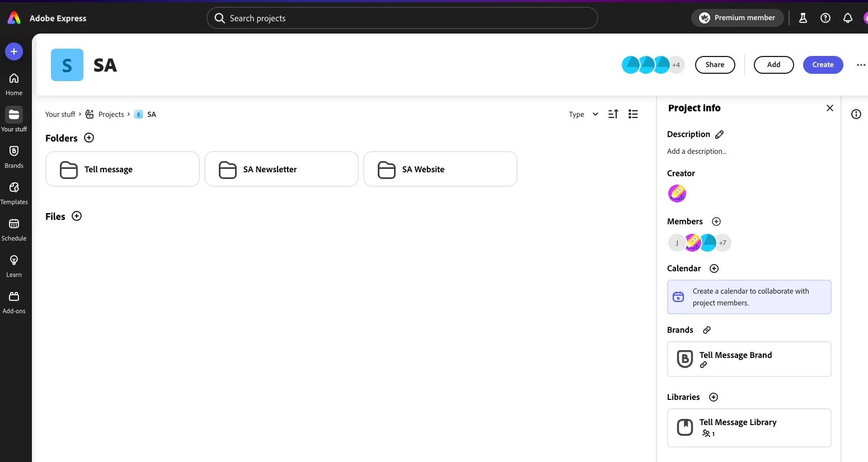
Task: Click the Folders heading text
Action: [x=62, y=138]
